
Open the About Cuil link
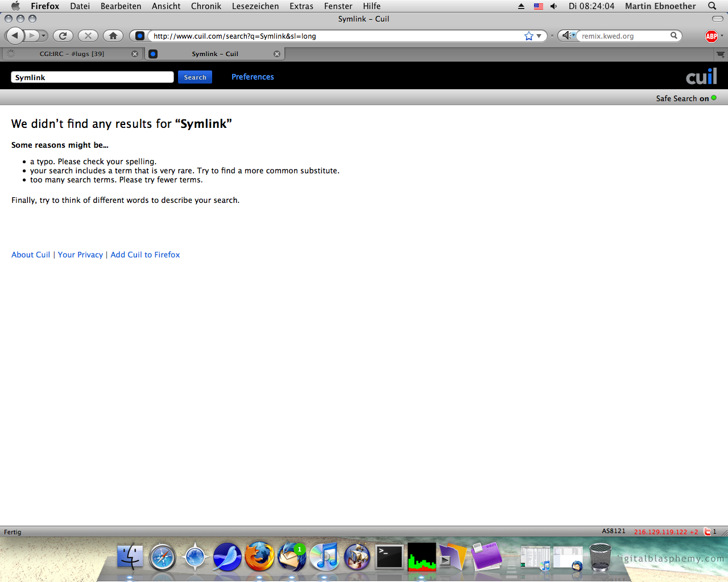coord(31,255)
